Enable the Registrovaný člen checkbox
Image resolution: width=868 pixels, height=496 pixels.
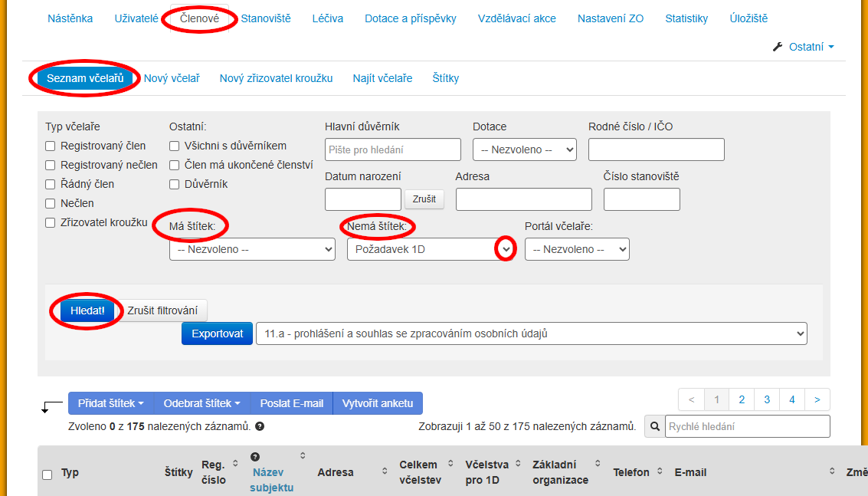click(51, 146)
